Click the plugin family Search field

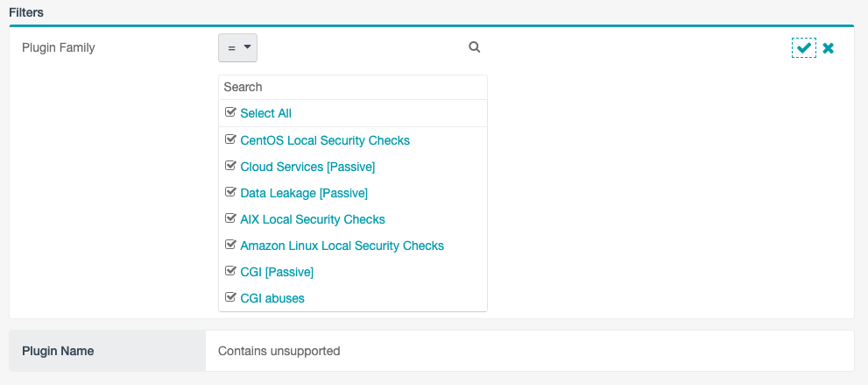point(352,87)
